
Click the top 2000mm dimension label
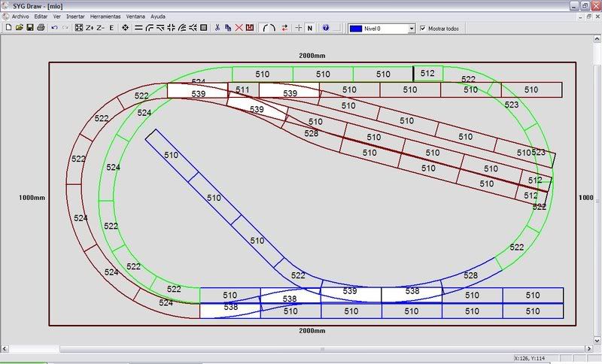pyautogui.click(x=312, y=56)
